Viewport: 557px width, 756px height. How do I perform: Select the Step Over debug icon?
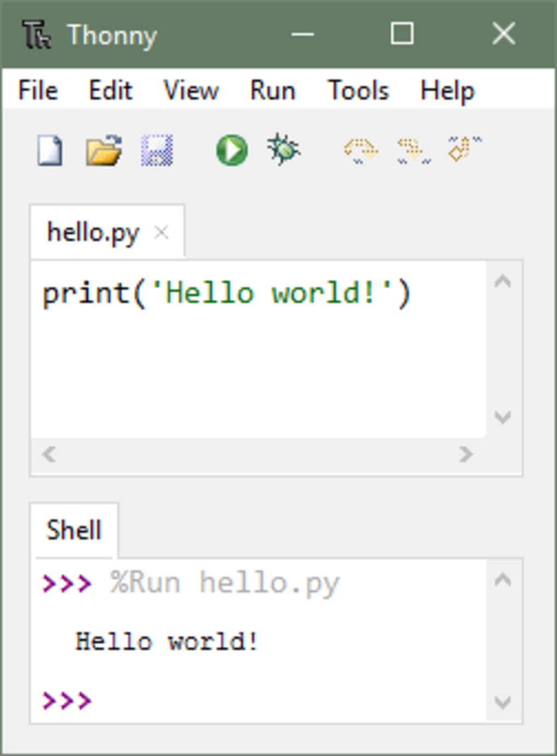coord(360,149)
